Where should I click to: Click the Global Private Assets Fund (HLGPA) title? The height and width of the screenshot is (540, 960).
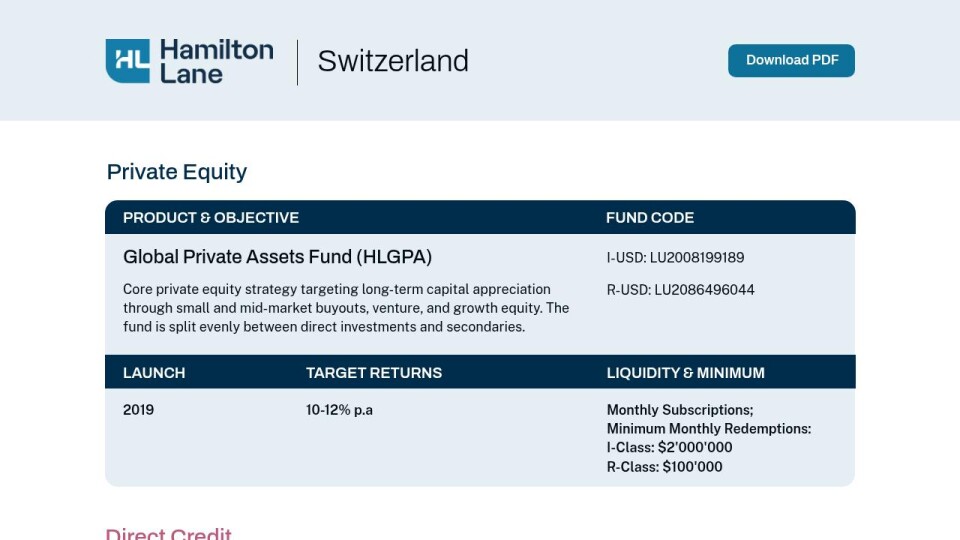tap(277, 257)
